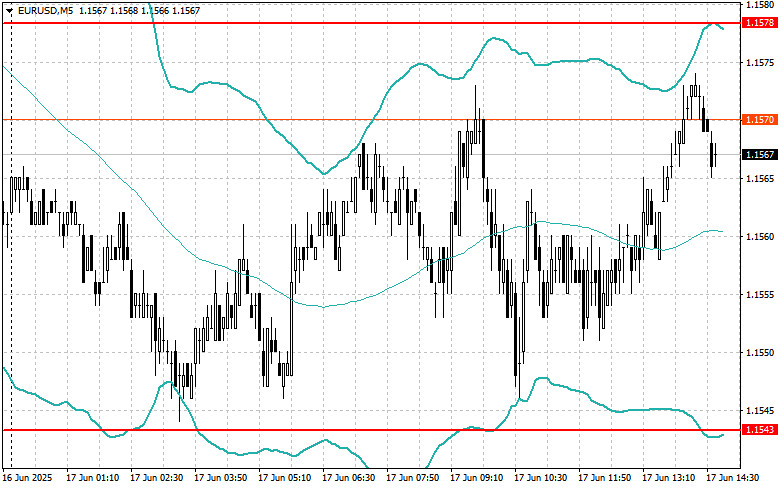The height and width of the screenshot is (489, 781).
Task: Click the dropdown arrow beside EURUSD,M5
Action: [x=9, y=10]
